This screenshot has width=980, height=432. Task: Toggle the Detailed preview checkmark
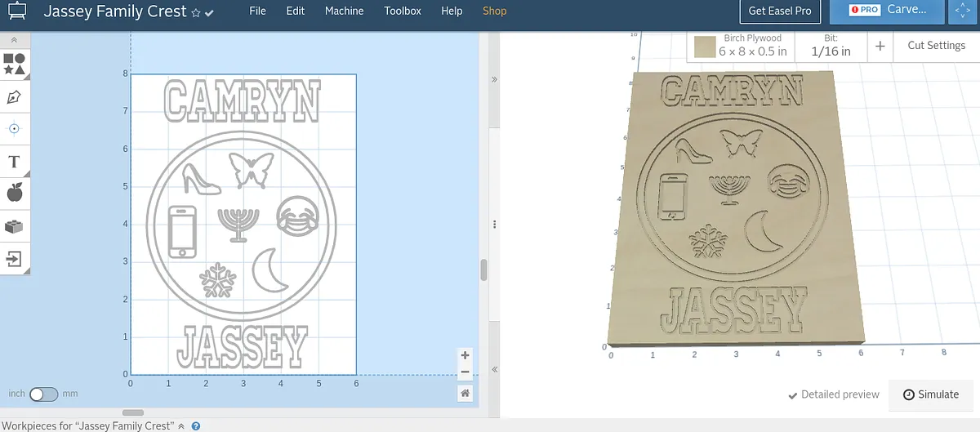(x=833, y=394)
